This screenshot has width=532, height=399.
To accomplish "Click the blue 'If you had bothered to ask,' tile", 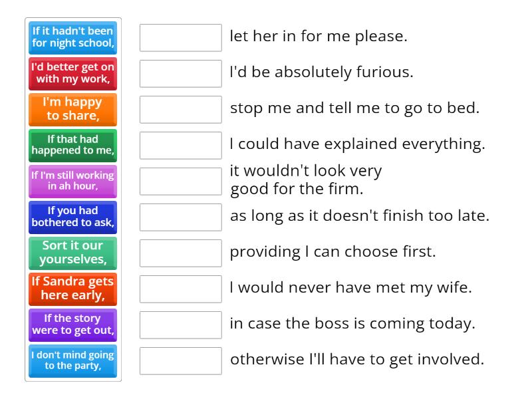I will pos(72,217).
